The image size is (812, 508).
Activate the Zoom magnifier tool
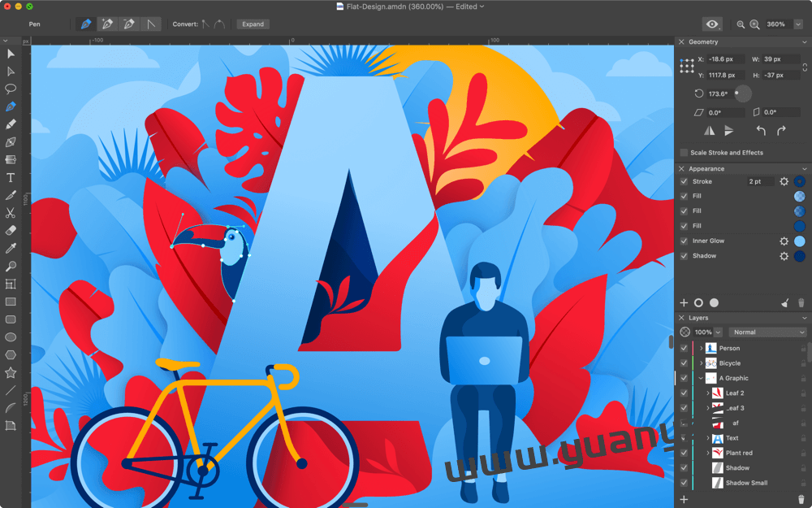tap(11, 267)
